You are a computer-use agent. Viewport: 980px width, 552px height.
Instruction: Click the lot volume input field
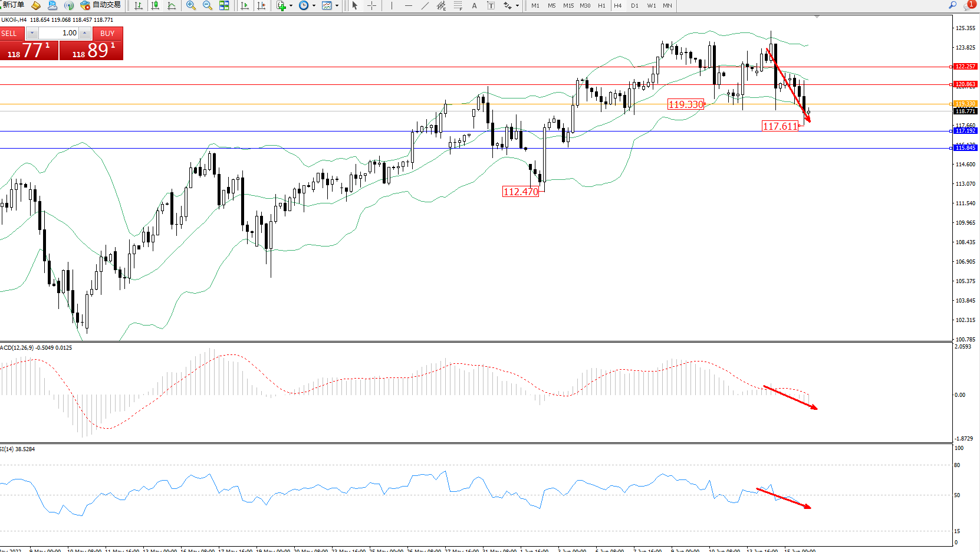[59, 33]
